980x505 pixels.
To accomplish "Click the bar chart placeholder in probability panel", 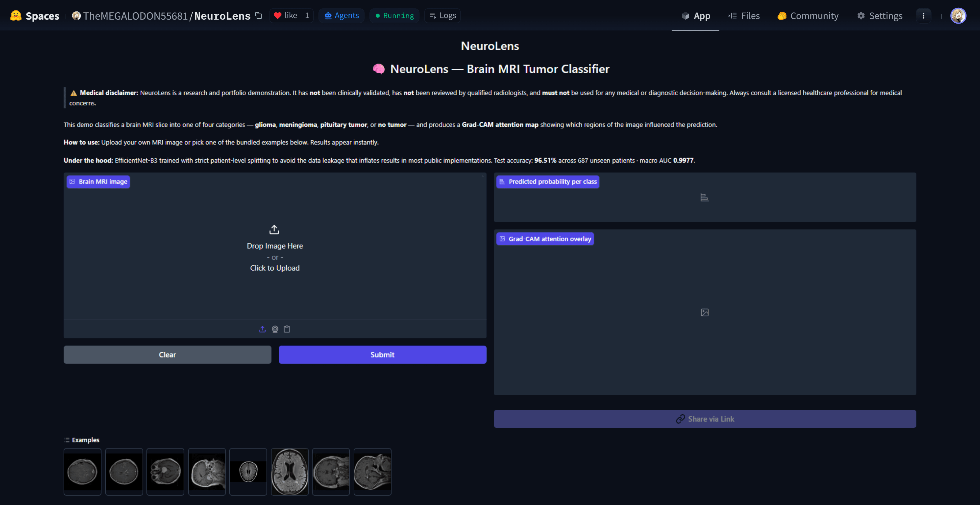I will (705, 198).
